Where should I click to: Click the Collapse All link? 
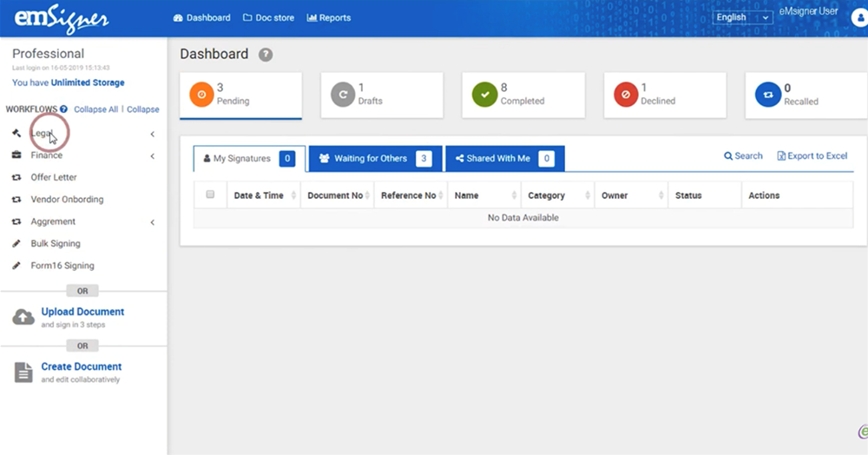pyautogui.click(x=95, y=109)
